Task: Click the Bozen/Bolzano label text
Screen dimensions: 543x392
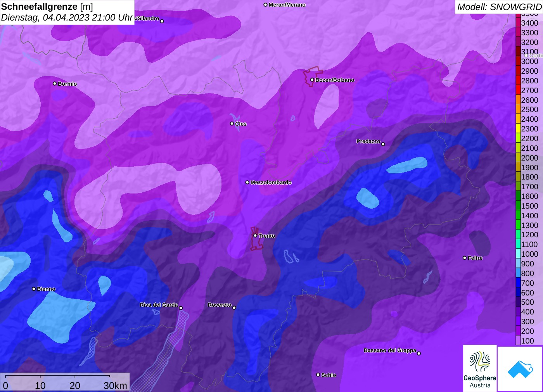Action: click(335, 80)
